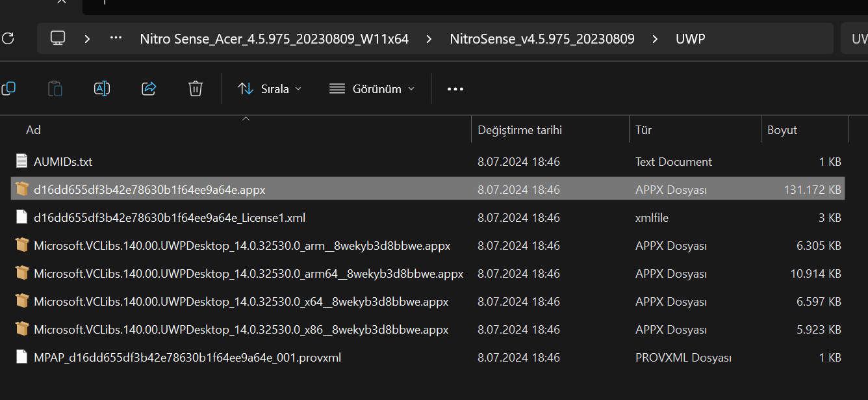Click the rename icon in toolbar
Viewport: 868px width, 400px height.
point(102,88)
